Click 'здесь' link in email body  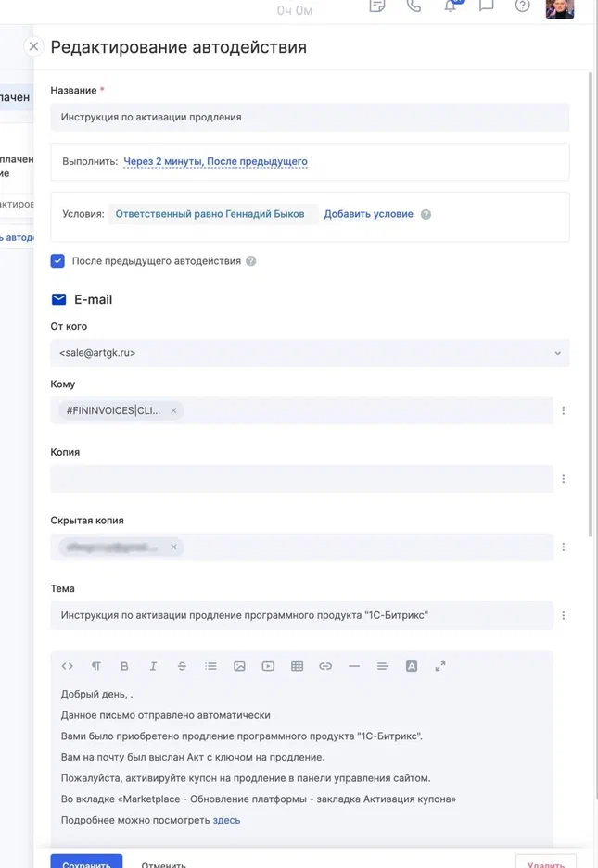point(226,821)
